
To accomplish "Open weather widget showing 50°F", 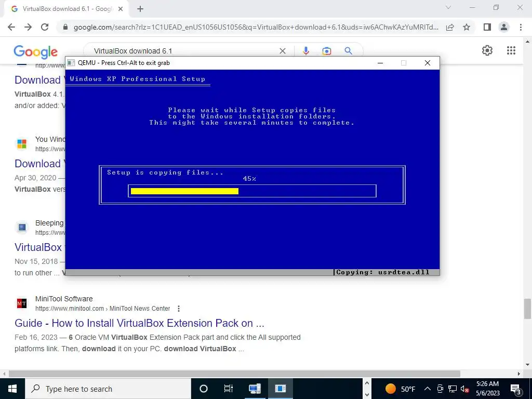I will pos(401,389).
